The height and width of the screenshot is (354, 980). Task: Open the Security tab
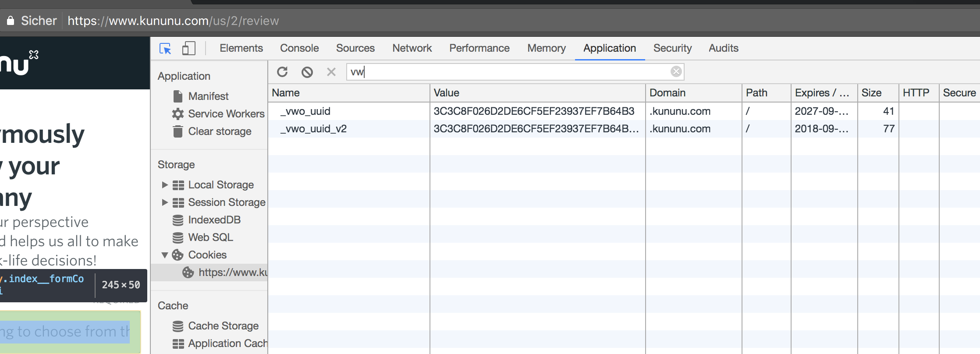(x=672, y=48)
